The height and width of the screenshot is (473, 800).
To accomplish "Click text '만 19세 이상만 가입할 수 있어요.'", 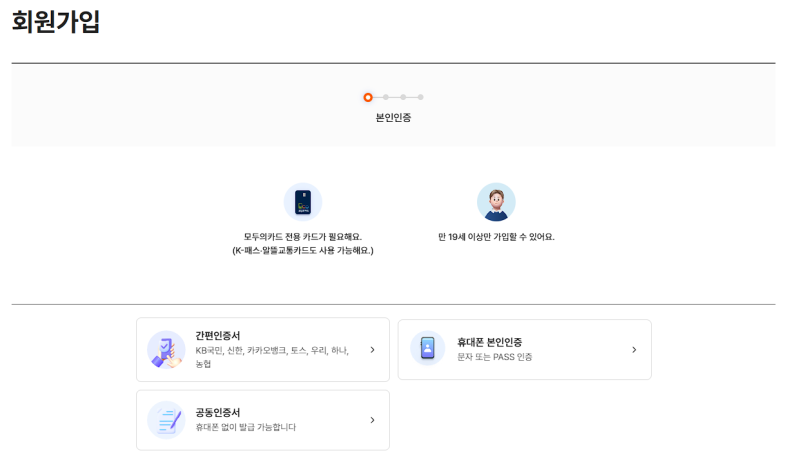I will [496, 237].
